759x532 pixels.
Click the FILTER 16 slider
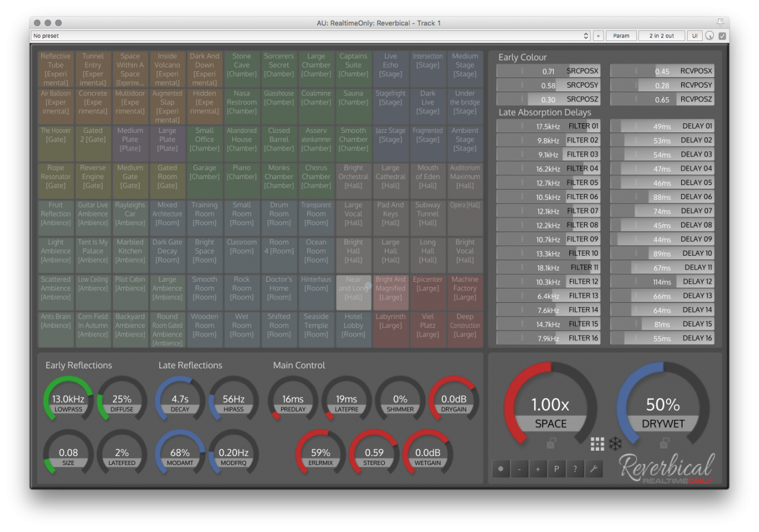[x=548, y=338]
